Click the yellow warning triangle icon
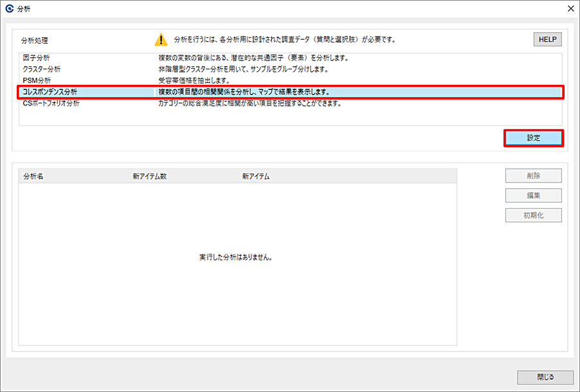This screenshot has height=392, width=580. pos(161,40)
